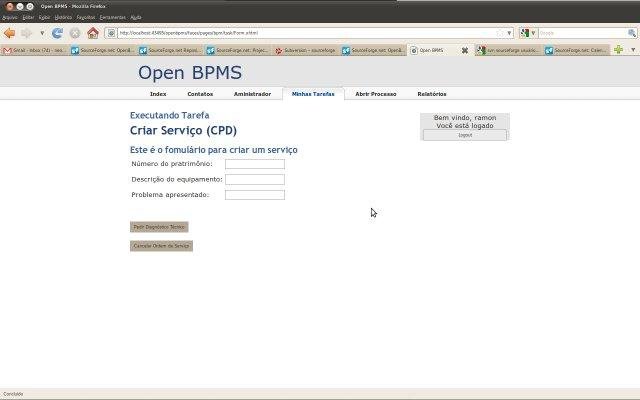Close the Open BPMS tab with the X
This screenshot has width=640, height=400.
[x=465, y=50]
